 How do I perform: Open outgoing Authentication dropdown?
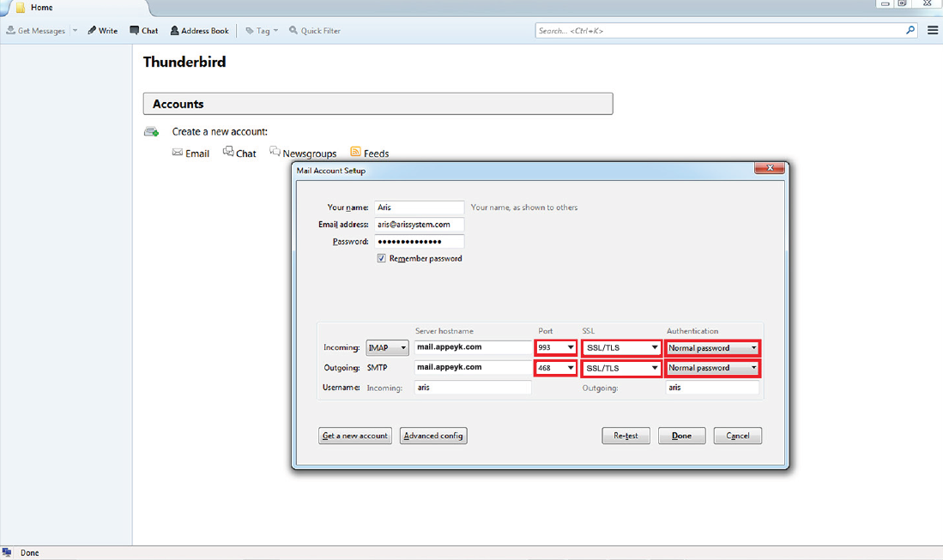713,368
